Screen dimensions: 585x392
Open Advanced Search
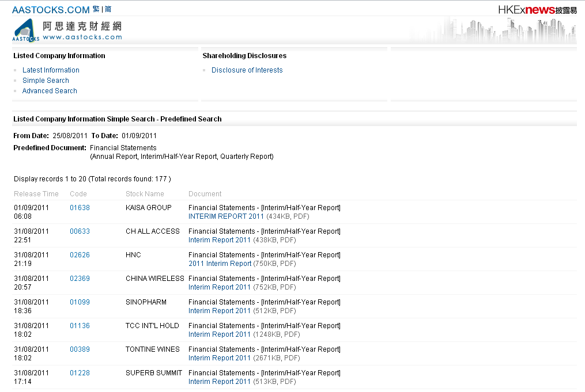pyautogui.click(x=50, y=91)
